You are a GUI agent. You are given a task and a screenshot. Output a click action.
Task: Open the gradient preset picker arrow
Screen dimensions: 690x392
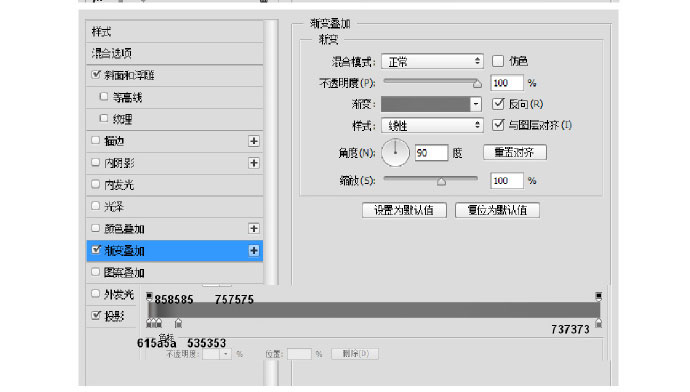coord(476,104)
